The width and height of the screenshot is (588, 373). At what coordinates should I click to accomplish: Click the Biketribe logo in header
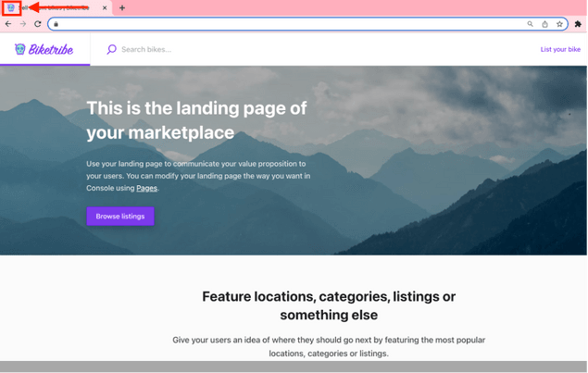tap(44, 49)
